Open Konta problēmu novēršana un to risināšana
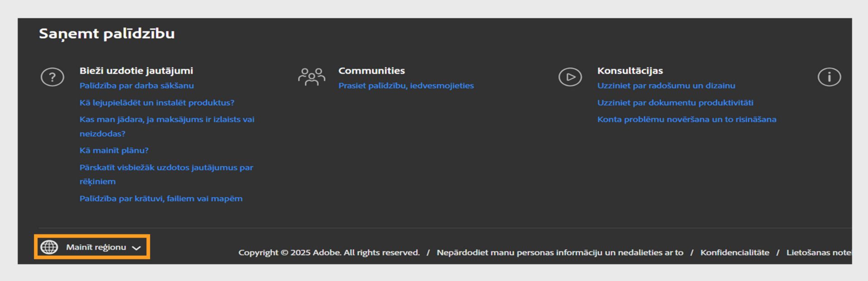The height and width of the screenshot is (281, 868). pos(687,119)
